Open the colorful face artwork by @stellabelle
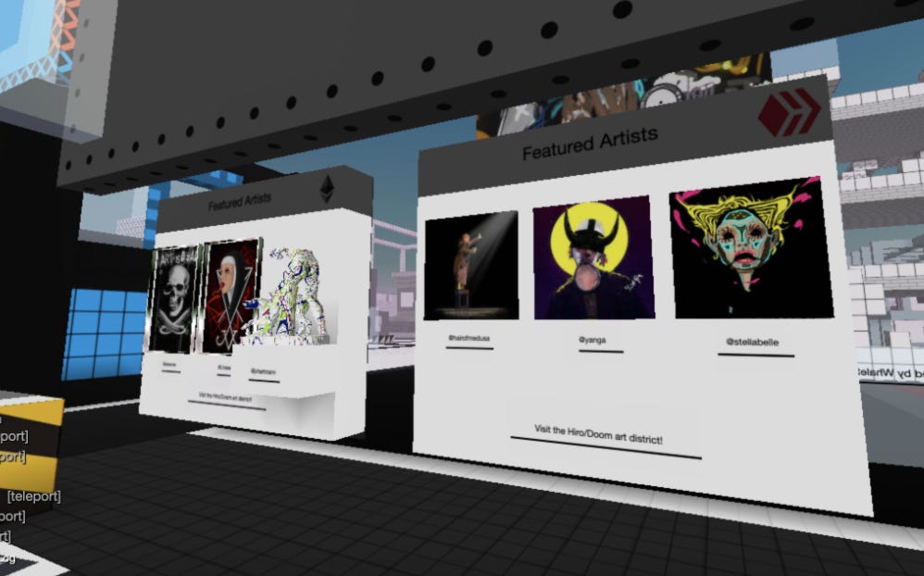The image size is (924, 576). coord(751,248)
